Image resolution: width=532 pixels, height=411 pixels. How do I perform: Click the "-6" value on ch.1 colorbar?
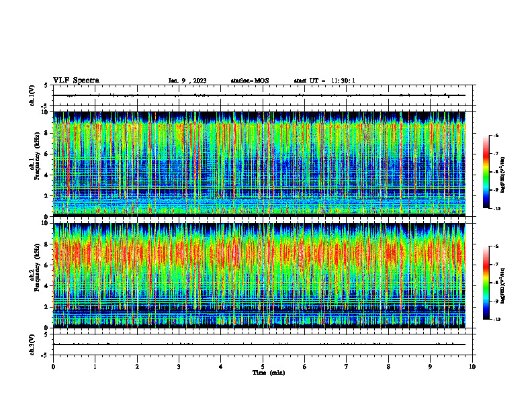coord(496,136)
